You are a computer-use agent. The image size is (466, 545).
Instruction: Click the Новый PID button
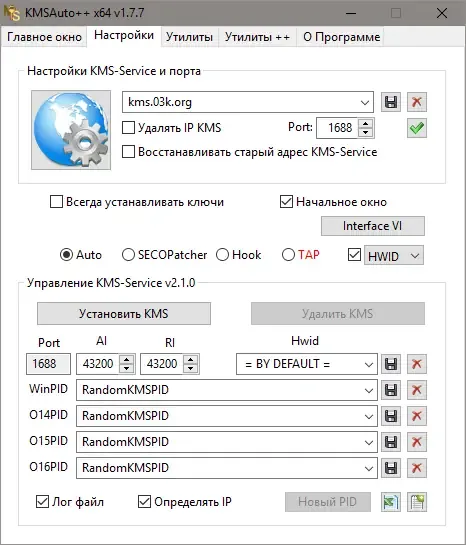[x=328, y=502]
